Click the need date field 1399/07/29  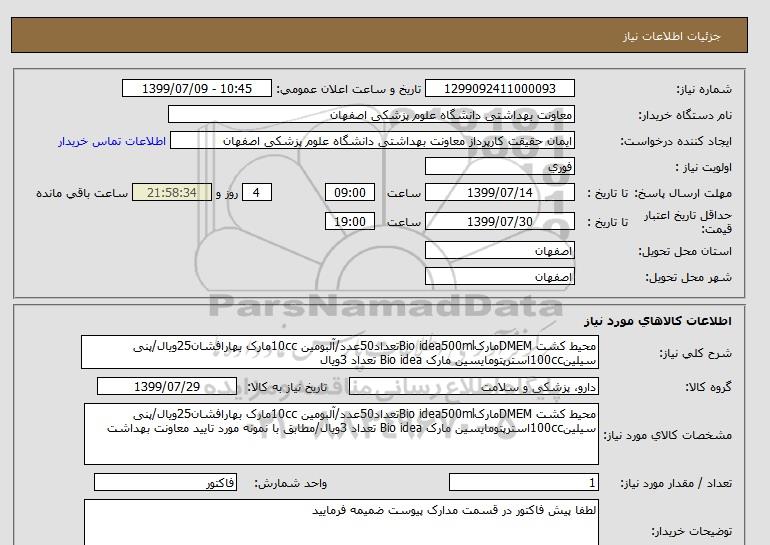pyautogui.click(x=167, y=386)
